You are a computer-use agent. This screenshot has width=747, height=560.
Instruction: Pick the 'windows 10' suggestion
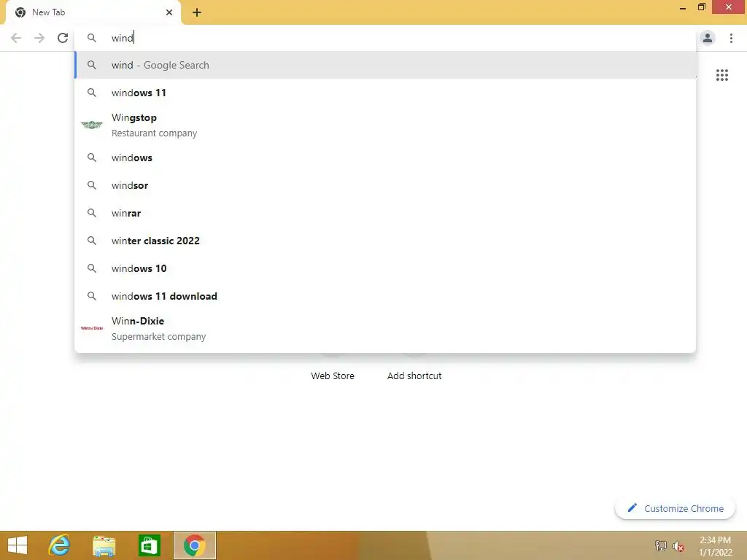tap(385, 268)
